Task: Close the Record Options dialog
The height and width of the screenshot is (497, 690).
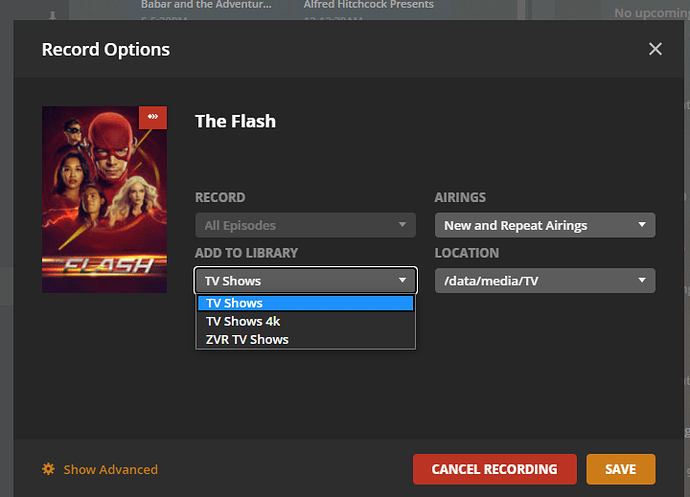Action: tap(655, 49)
